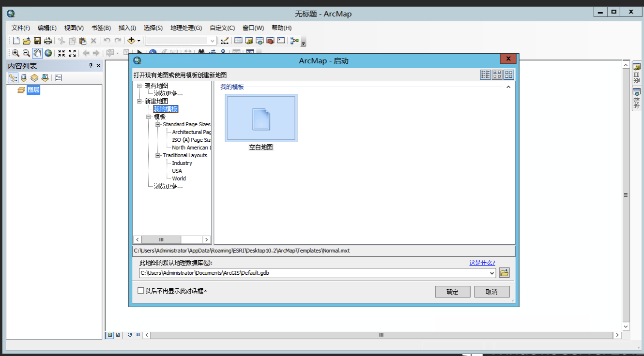Select the Pan hand tool
644x356 pixels.
pyautogui.click(x=37, y=53)
